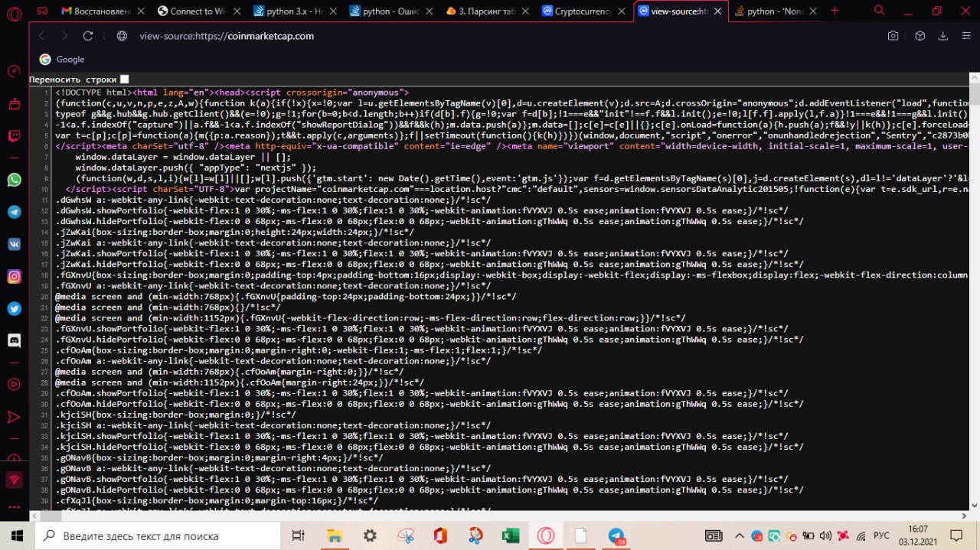980x550 pixels.
Task: Click the Windows taskbar search box
Action: click(x=158, y=535)
